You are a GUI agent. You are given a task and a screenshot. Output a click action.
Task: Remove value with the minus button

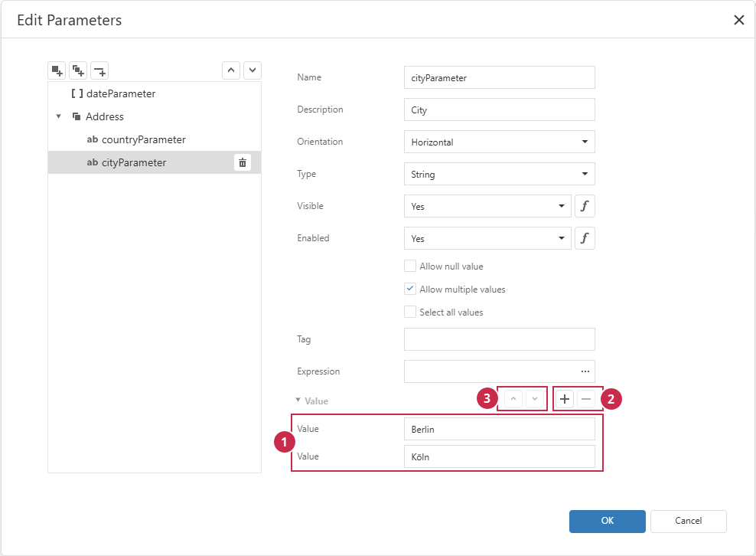[586, 399]
